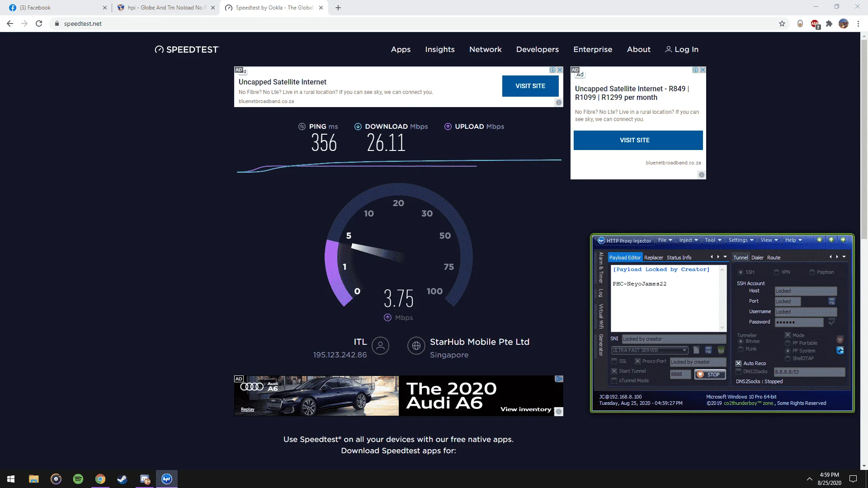Toggle the SSL checkbox
Screen dimensions: 868x488
pyautogui.click(x=614, y=361)
